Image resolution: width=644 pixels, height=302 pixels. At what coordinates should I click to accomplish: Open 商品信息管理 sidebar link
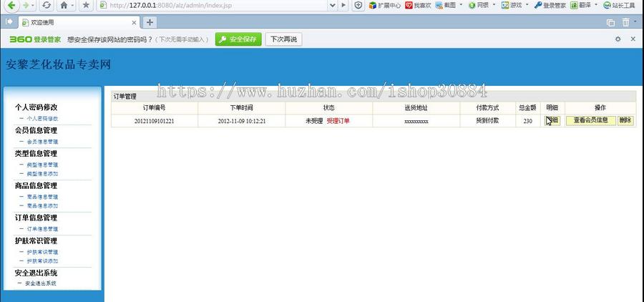coord(43,197)
